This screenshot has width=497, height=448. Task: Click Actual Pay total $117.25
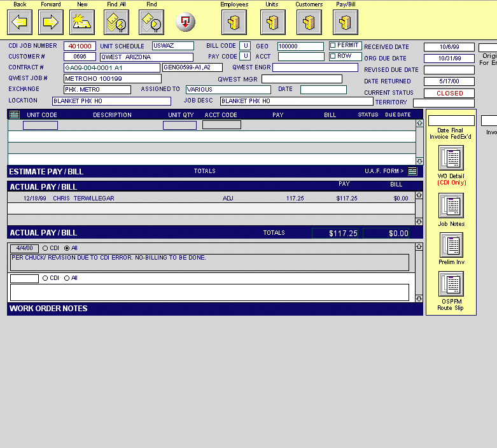335,234
